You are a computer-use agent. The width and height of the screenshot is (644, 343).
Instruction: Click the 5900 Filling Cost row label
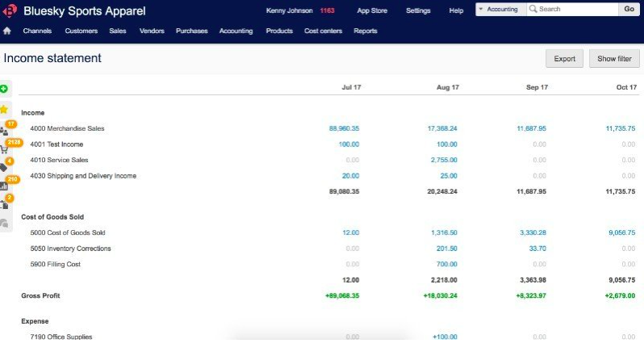click(x=55, y=264)
